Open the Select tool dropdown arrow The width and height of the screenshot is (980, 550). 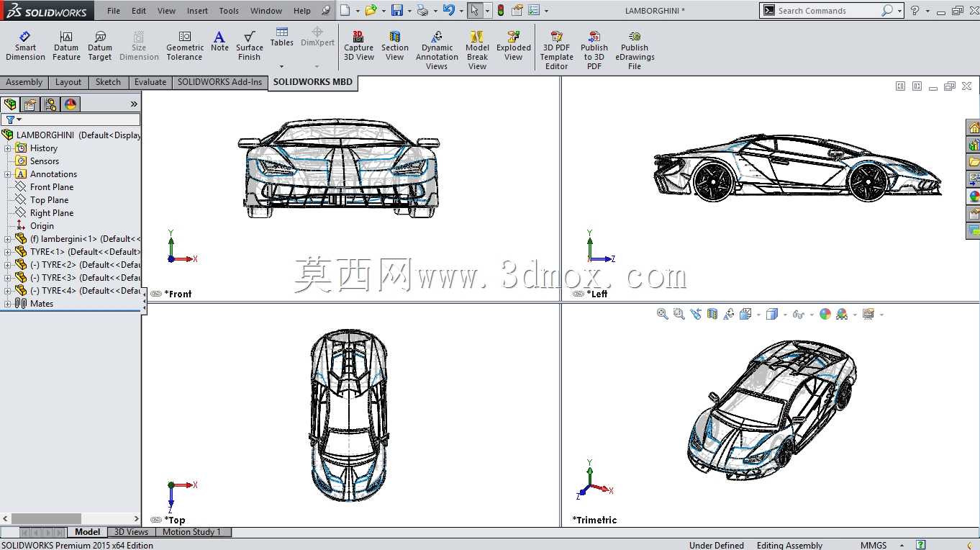(x=486, y=11)
